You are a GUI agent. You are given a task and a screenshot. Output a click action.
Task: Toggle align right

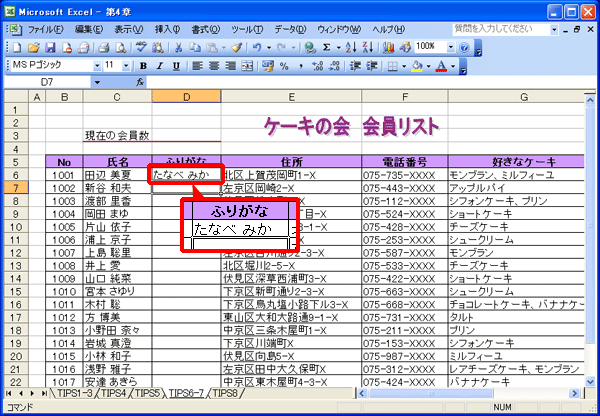click(x=230, y=66)
